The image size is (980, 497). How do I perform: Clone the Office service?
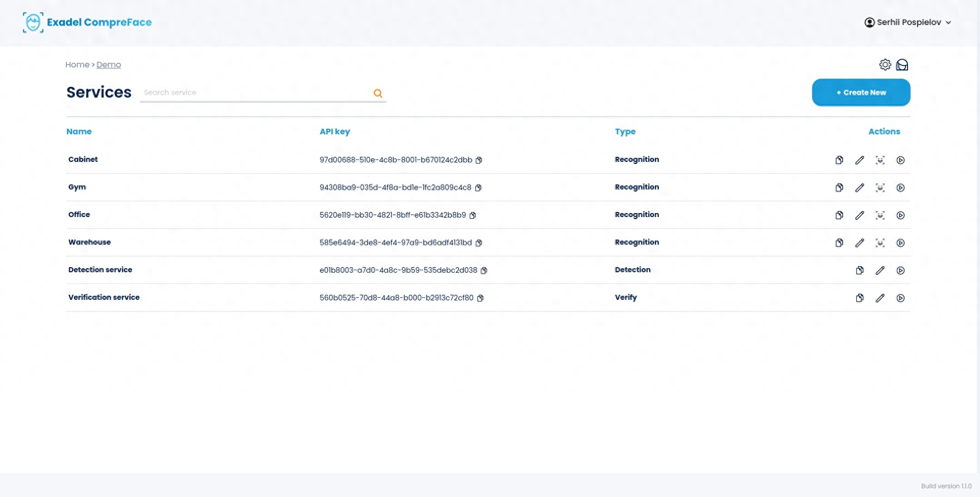839,216
